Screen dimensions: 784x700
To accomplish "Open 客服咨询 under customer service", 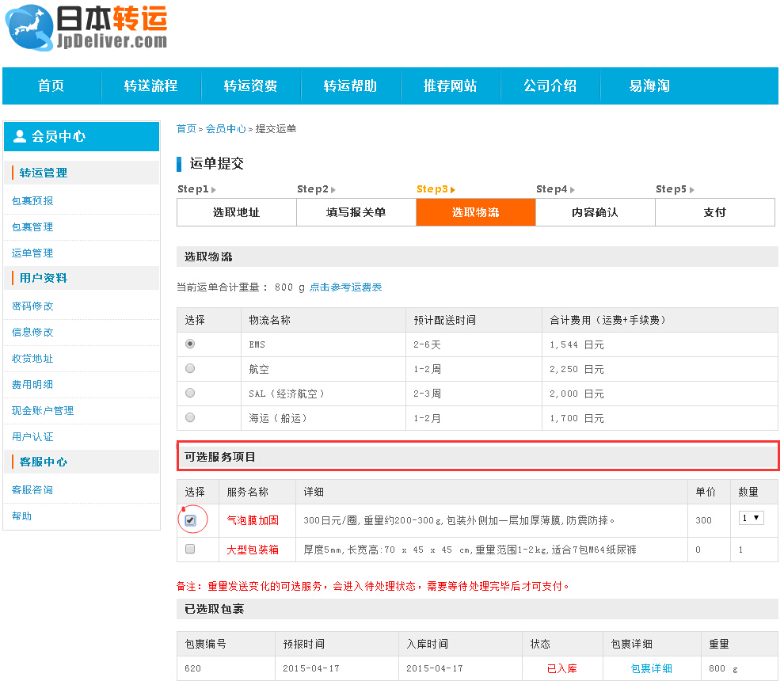I will [x=32, y=489].
